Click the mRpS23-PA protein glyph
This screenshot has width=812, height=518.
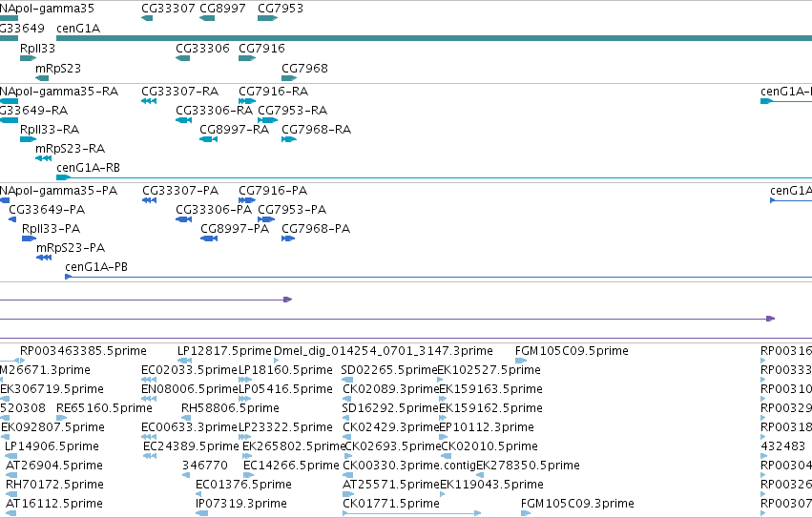(x=44, y=258)
